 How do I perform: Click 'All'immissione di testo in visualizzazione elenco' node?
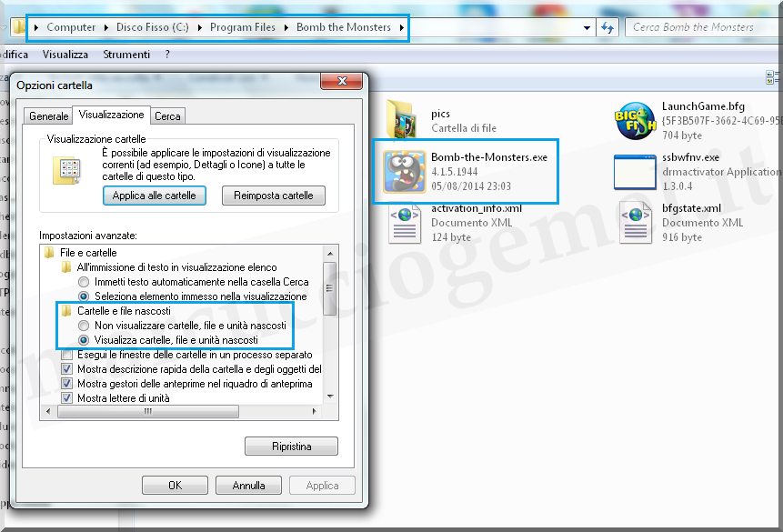point(176,267)
